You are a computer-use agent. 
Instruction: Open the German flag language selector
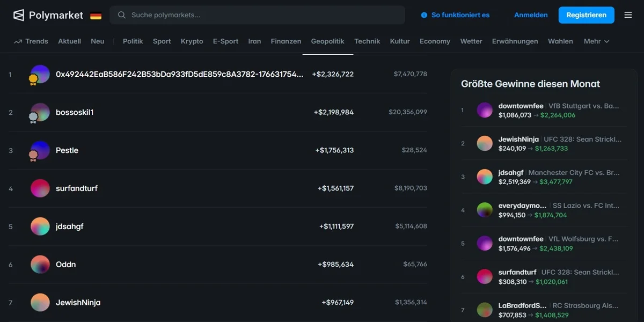click(x=96, y=16)
